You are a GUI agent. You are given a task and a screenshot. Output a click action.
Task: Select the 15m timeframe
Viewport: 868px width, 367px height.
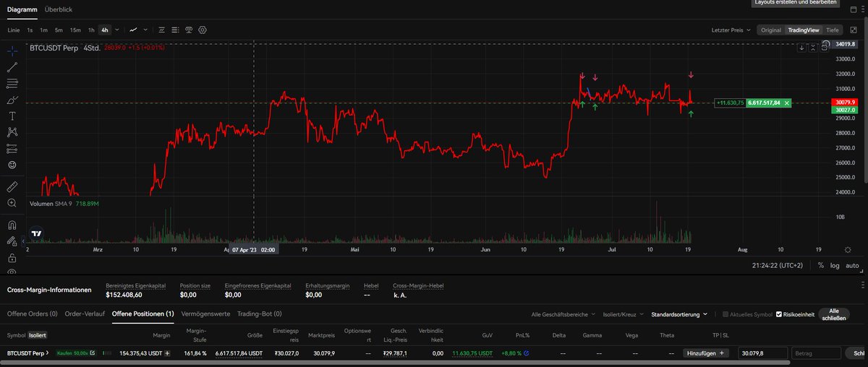pyautogui.click(x=75, y=30)
